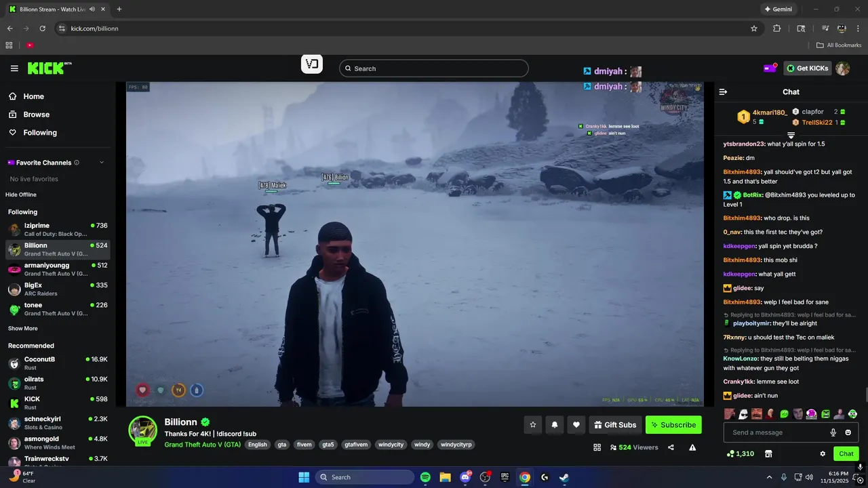Click the Billionn streamer avatar
Image resolution: width=868 pixels, height=488 pixels.
click(x=143, y=430)
